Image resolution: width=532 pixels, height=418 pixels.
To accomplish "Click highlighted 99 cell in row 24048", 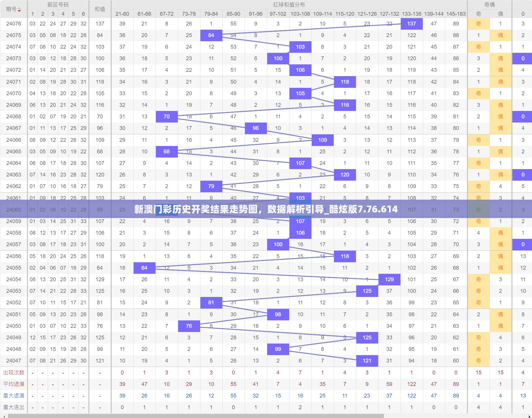I will pyautogui.click(x=278, y=349).
